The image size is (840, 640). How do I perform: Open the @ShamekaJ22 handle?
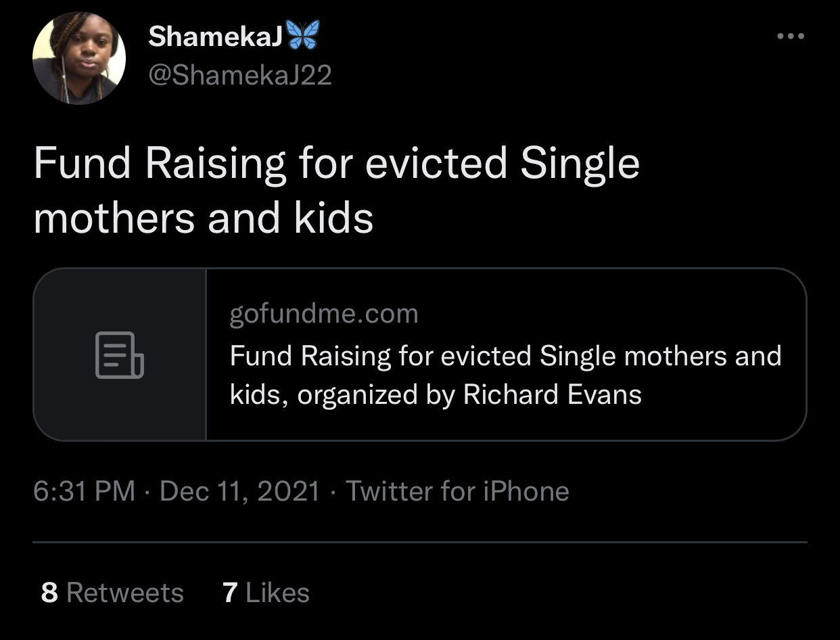point(240,76)
